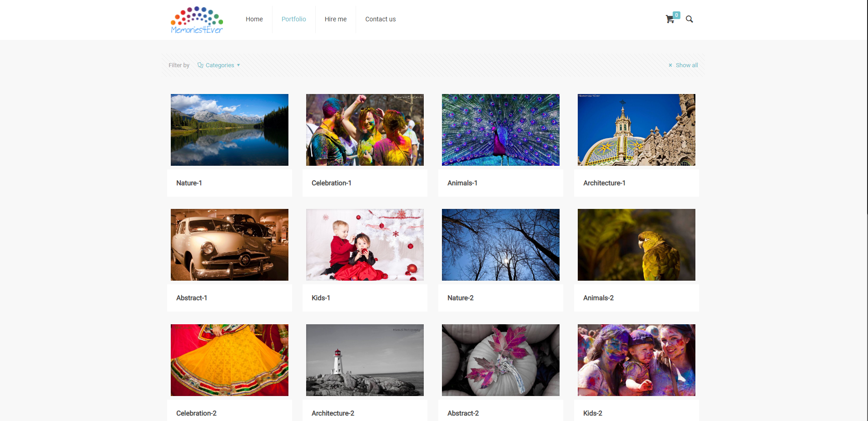Open the Nature-1 title link

click(189, 183)
